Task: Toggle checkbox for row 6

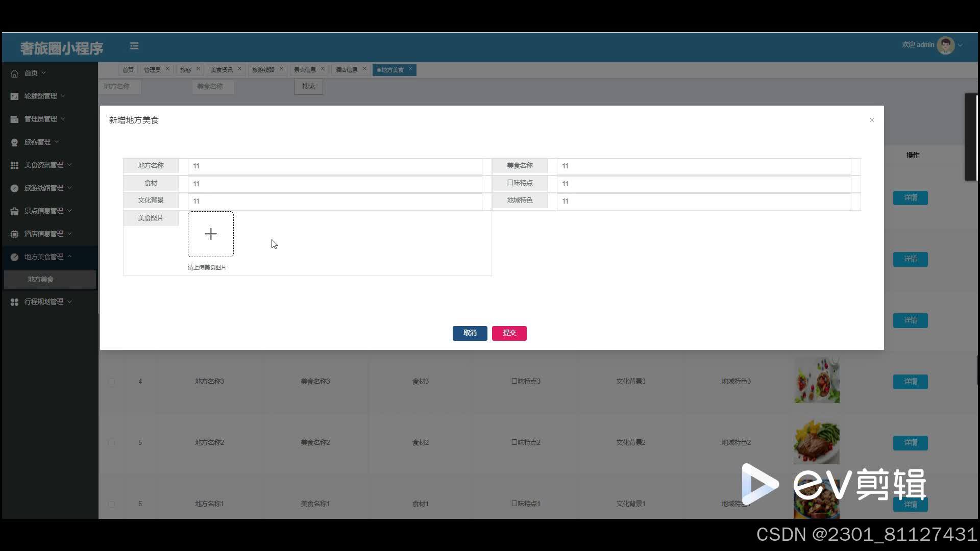Action: coord(112,504)
